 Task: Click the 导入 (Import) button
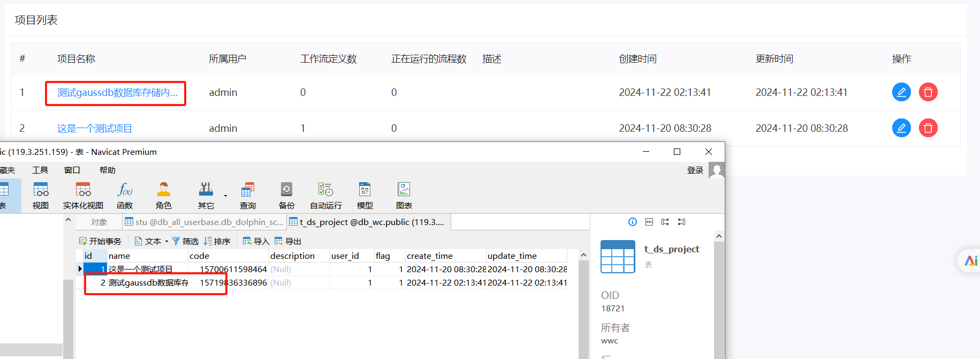[x=256, y=241]
